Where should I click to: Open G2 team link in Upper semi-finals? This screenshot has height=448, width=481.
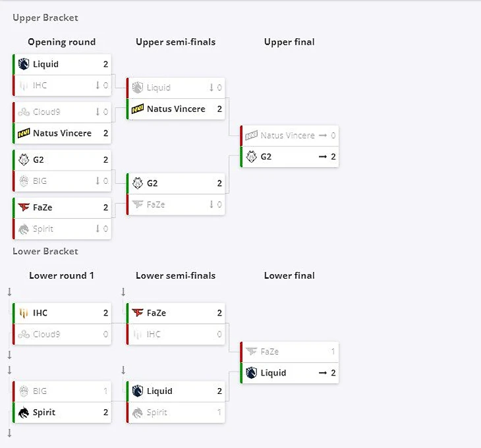[152, 183]
